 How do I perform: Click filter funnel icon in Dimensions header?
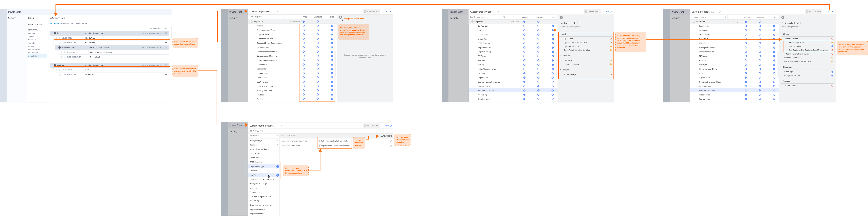pyautogui.click(x=278, y=136)
